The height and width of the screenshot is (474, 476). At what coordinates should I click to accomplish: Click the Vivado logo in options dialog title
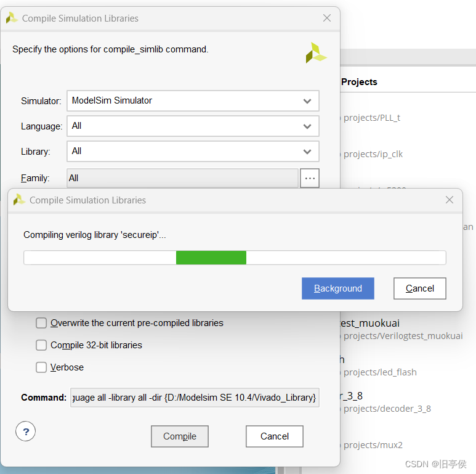click(x=12, y=18)
